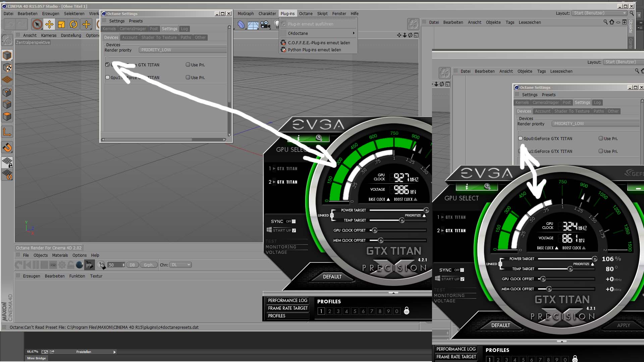Open the Chn DL channel dropdown
Screen dimensions: 644x362
(181, 265)
